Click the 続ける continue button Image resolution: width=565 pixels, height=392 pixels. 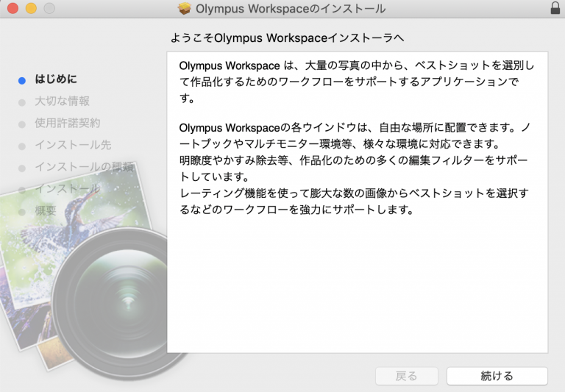click(497, 376)
